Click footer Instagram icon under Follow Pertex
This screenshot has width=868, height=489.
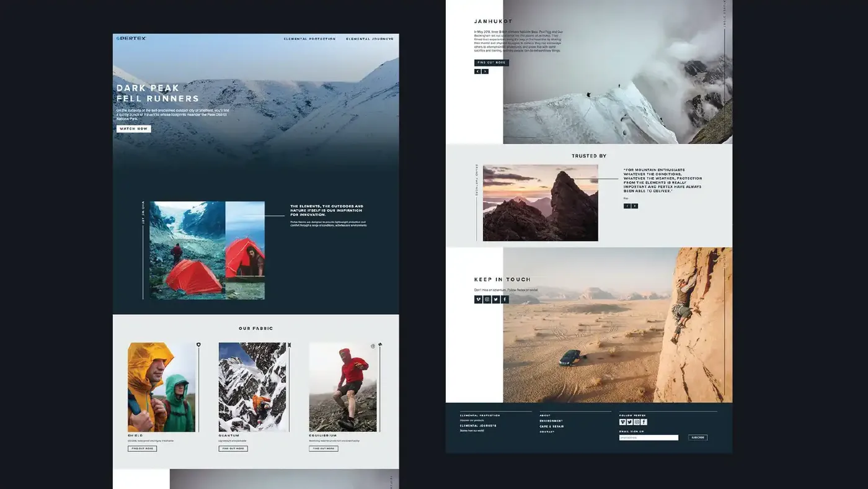click(637, 422)
